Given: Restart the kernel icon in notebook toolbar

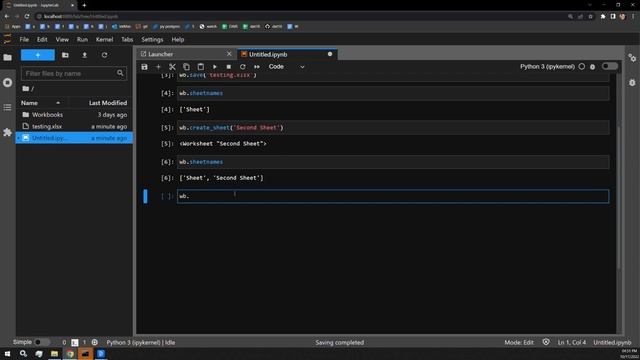Looking at the screenshot, I should click(243, 67).
